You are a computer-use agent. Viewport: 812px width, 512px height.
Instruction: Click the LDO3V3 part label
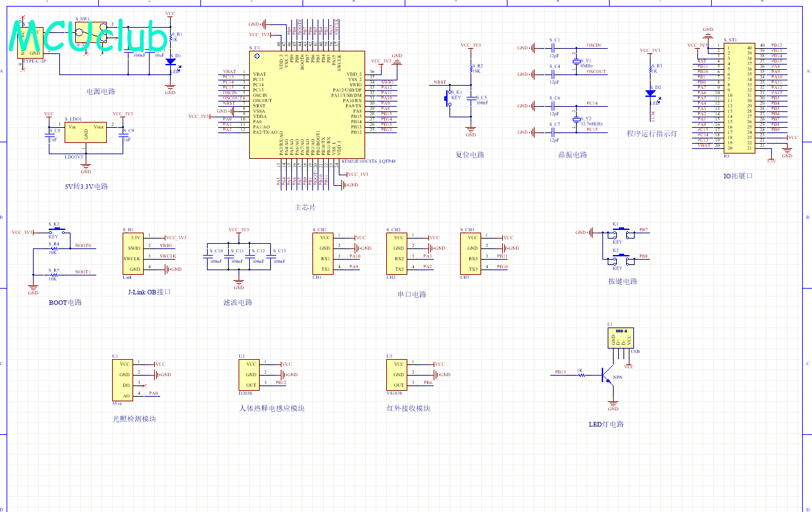74,157
